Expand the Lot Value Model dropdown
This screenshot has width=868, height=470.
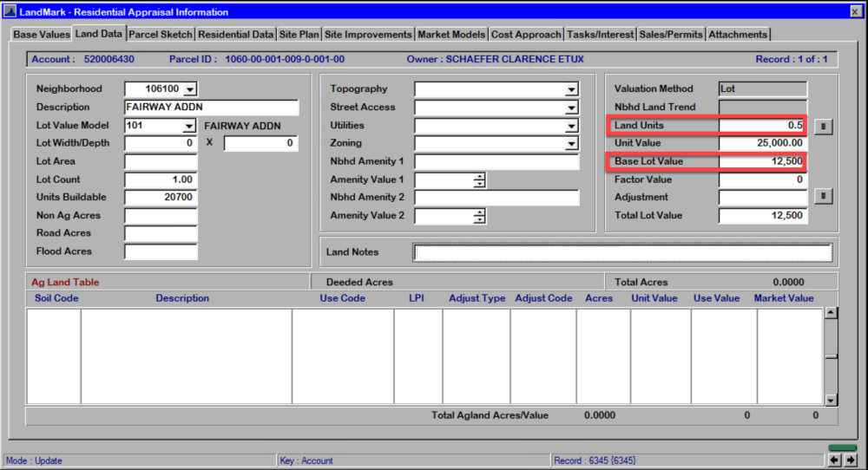(x=188, y=126)
